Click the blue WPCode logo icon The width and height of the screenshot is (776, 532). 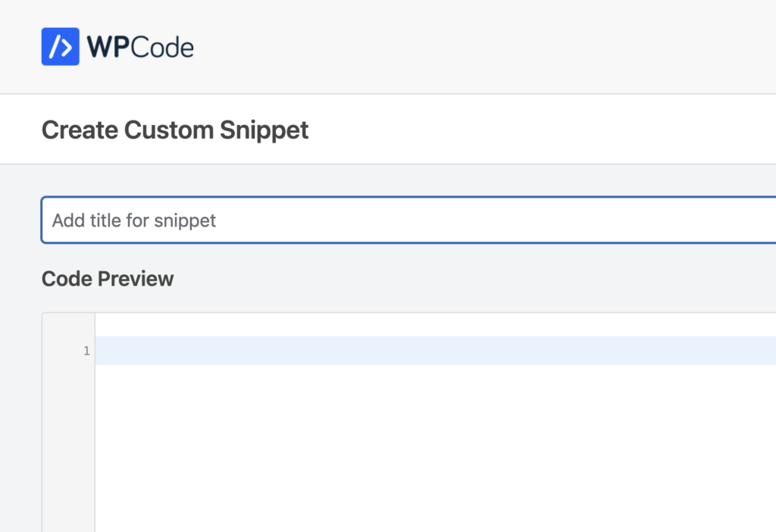coord(61,46)
